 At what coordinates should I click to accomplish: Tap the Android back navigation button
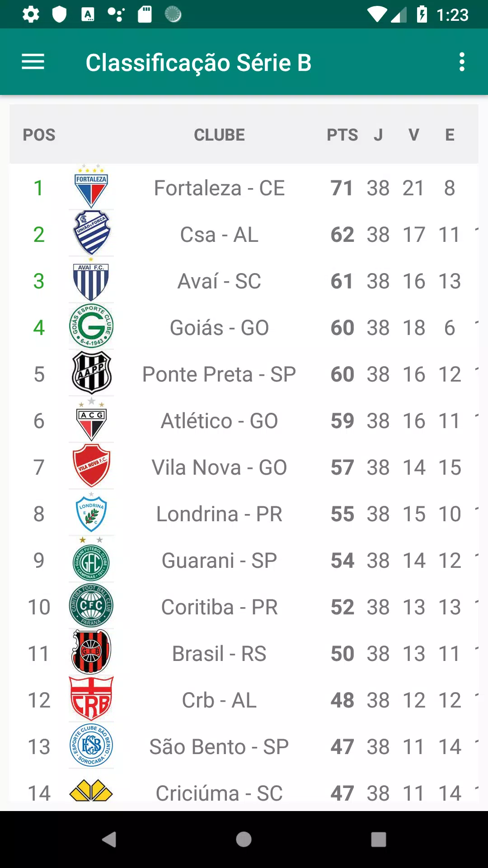tap(110, 840)
